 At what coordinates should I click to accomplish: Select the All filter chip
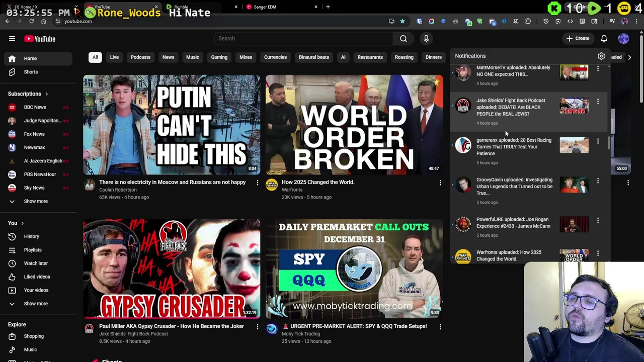tap(95, 57)
